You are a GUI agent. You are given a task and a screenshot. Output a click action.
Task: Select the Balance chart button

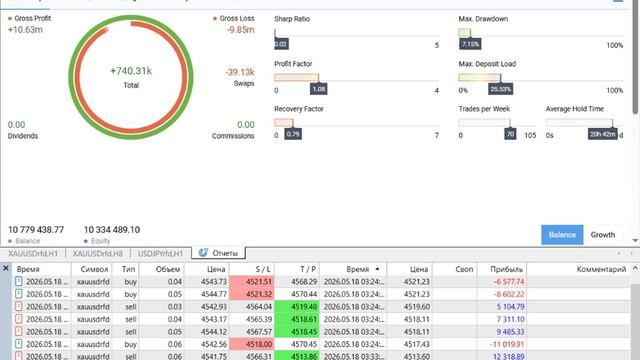tap(562, 235)
